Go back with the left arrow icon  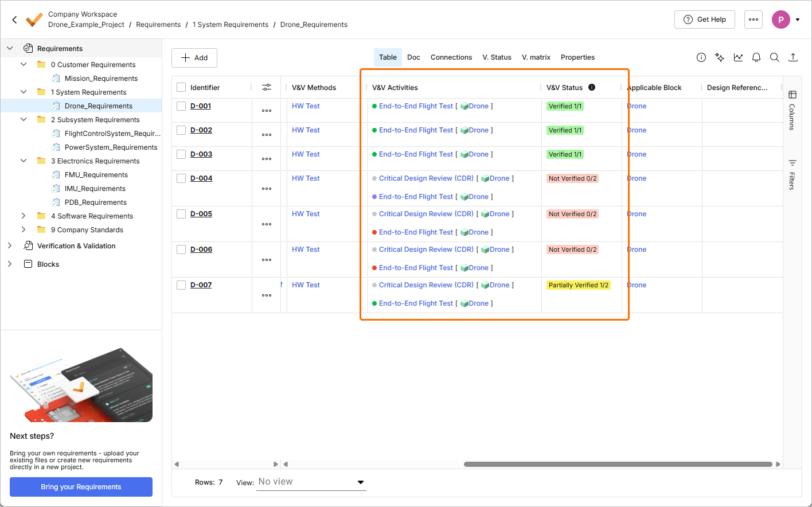pos(15,19)
